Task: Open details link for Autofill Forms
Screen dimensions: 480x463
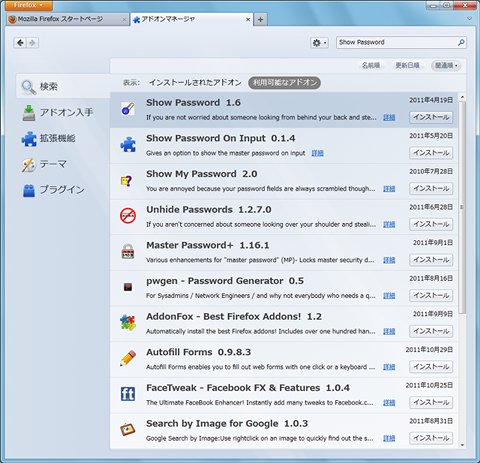Action: click(x=389, y=367)
